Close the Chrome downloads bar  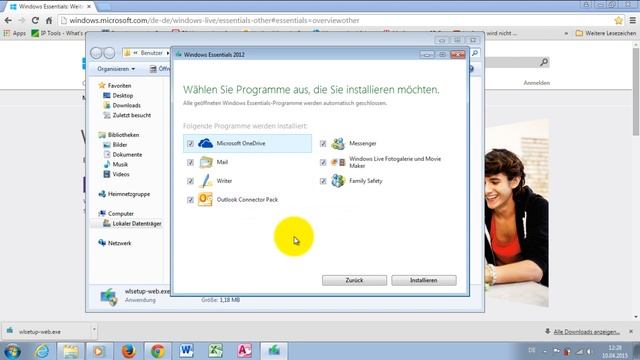(631, 331)
